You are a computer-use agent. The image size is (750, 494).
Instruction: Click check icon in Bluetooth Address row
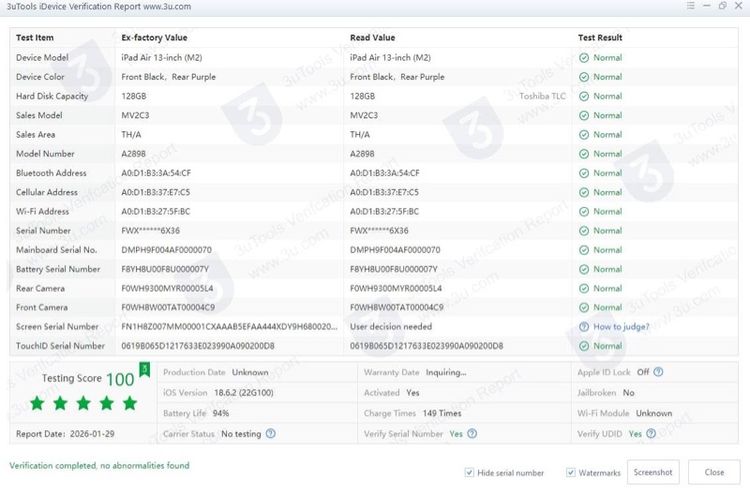click(584, 173)
